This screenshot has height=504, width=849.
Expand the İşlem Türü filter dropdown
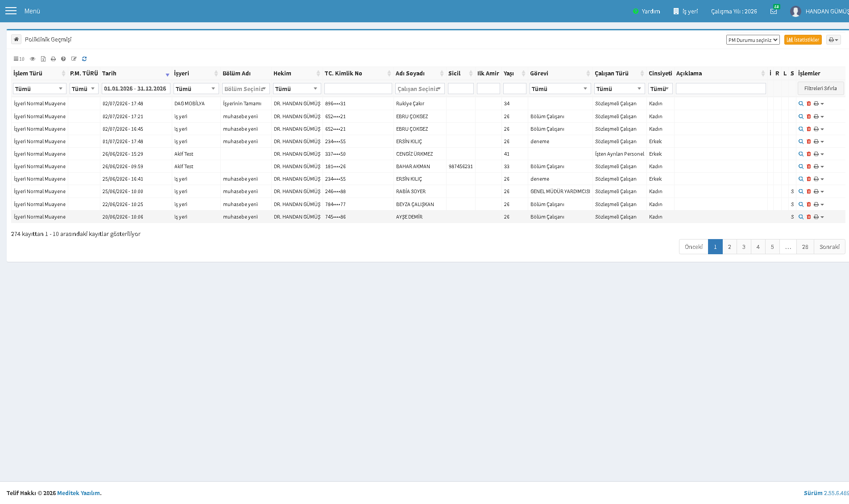pyautogui.click(x=40, y=89)
